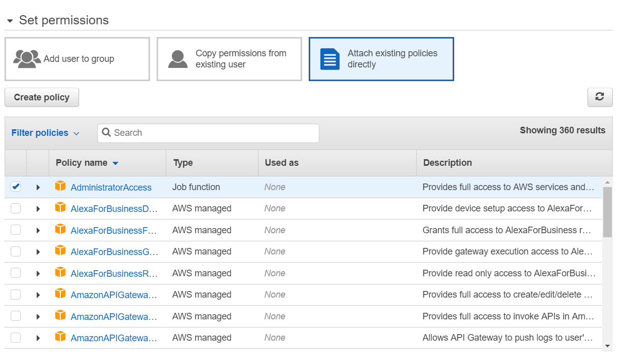Click the policy list vertical scrollbar thumb

[608, 212]
